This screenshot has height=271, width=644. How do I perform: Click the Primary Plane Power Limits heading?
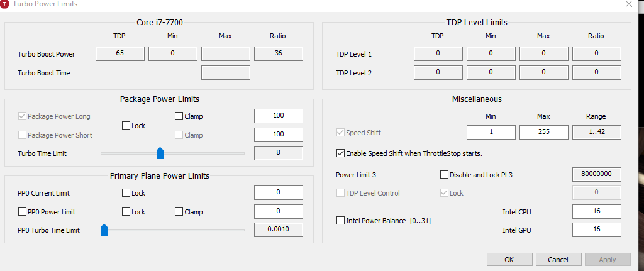click(x=159, y=175)
